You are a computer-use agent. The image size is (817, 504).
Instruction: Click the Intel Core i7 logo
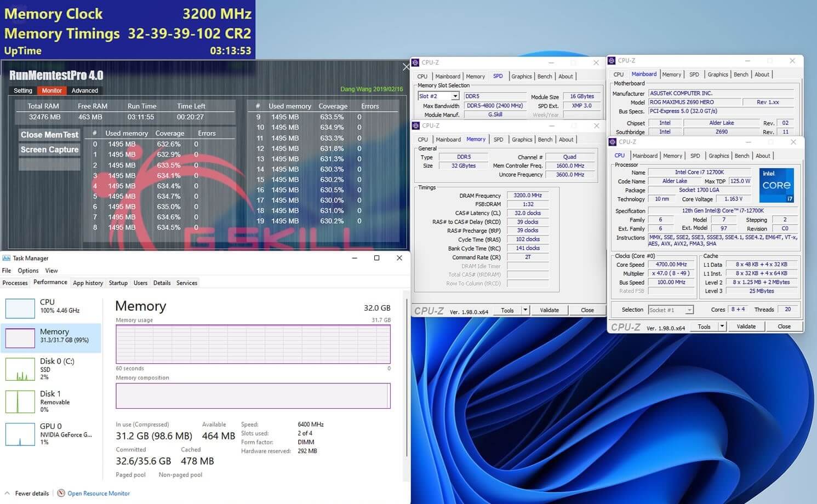pos(776,185)
